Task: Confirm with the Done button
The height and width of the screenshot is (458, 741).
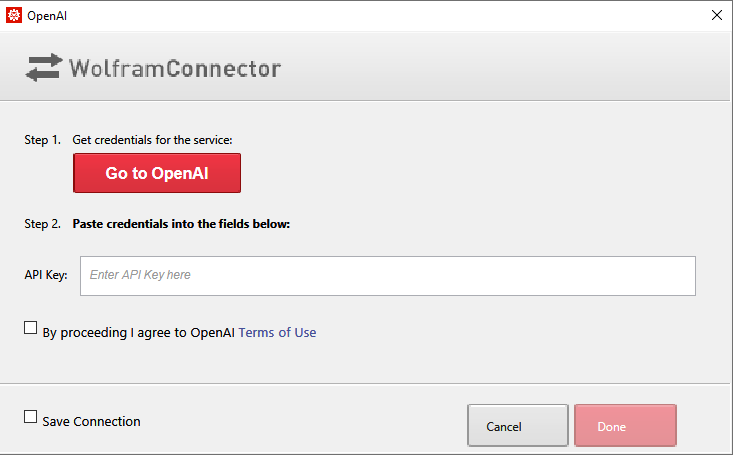Action: (x=625, y=425)
